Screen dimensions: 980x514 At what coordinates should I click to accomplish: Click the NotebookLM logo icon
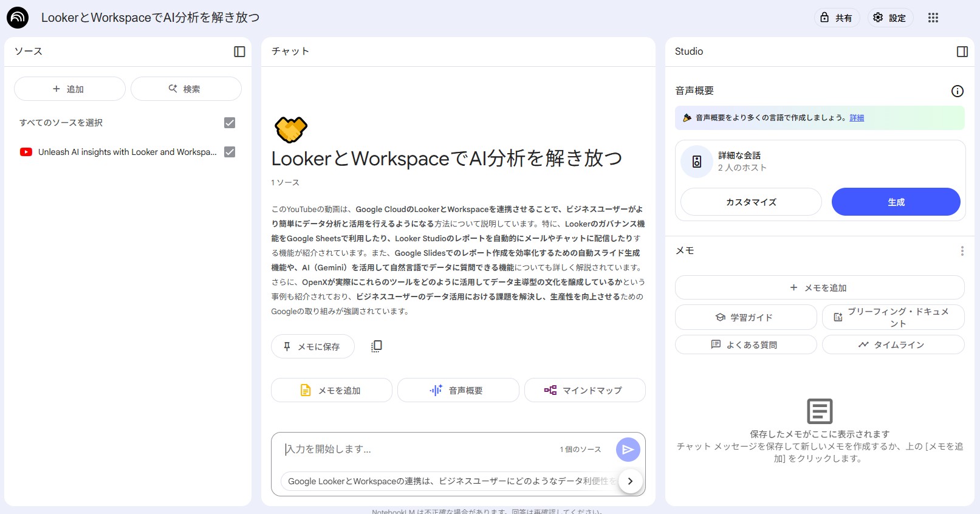click(x=18, y=18)
